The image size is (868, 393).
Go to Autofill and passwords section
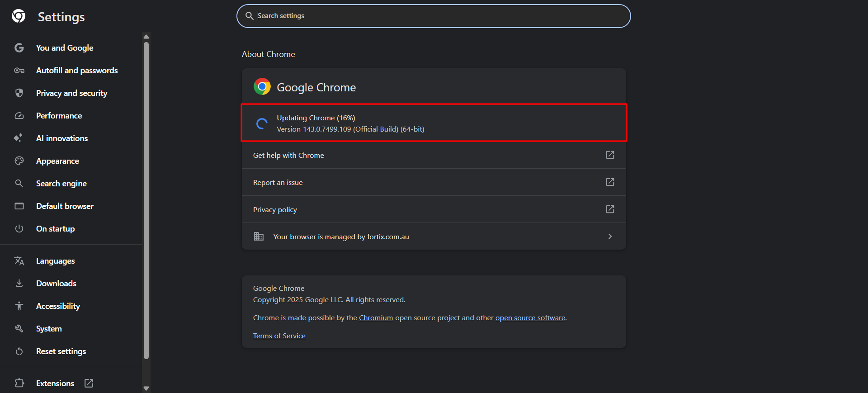point(77,71)
